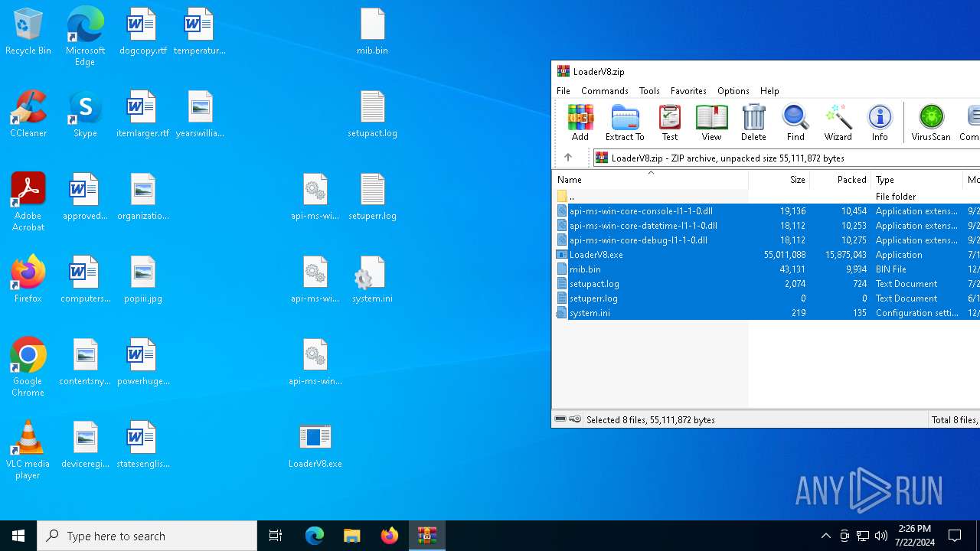Viewport: 980px width, 551px height.
Task: Click the taskbar search box
Action: (147, 536)
